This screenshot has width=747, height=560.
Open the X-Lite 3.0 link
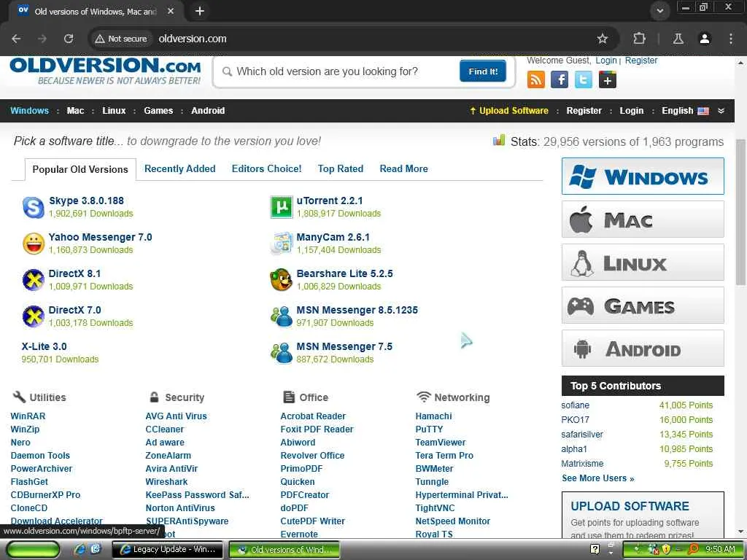44,346
